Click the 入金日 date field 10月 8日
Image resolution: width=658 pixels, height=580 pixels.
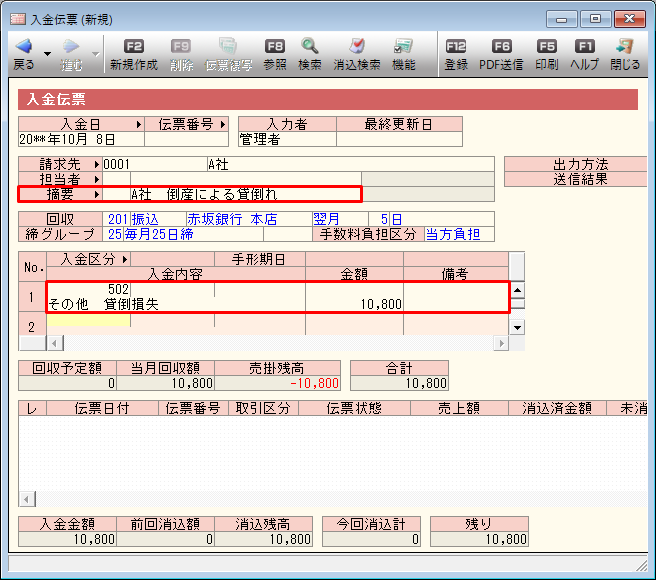81,139
